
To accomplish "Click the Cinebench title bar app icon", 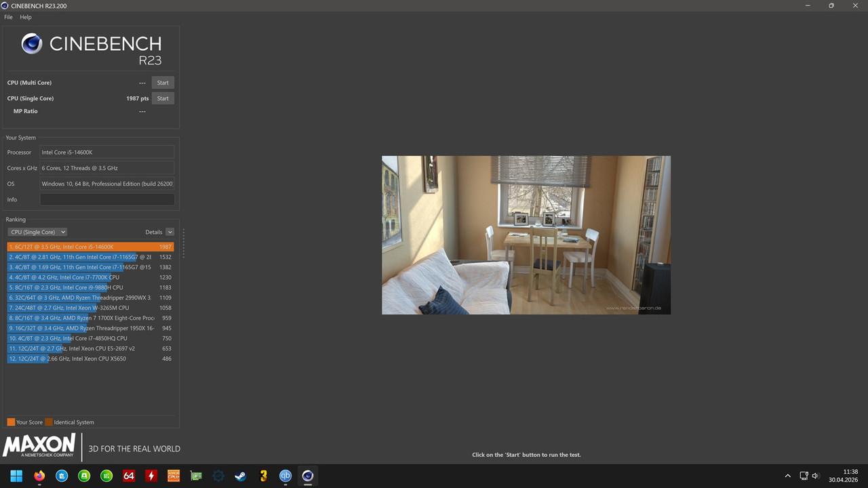I will click(x=6, y=5).
